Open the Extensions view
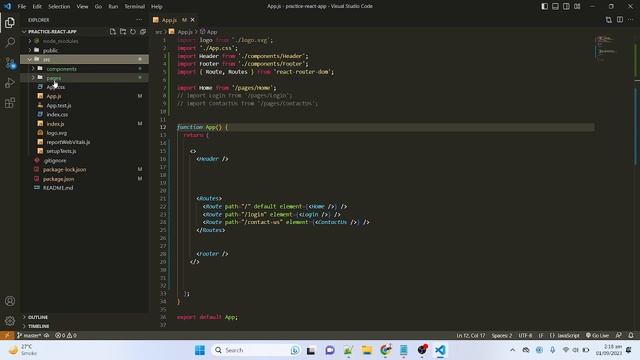The image size is (640, 360). tap(10, 103)
